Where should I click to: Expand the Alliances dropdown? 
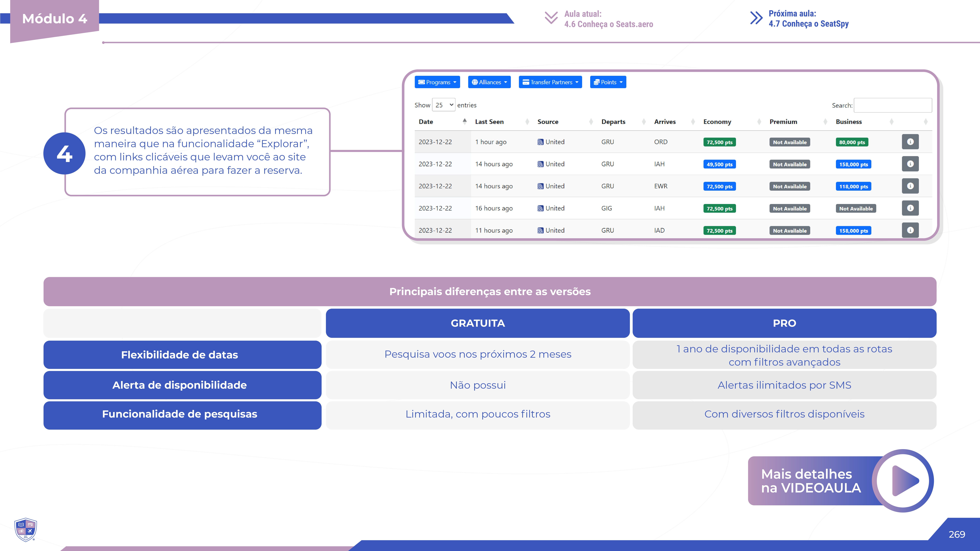coord(489,82)
